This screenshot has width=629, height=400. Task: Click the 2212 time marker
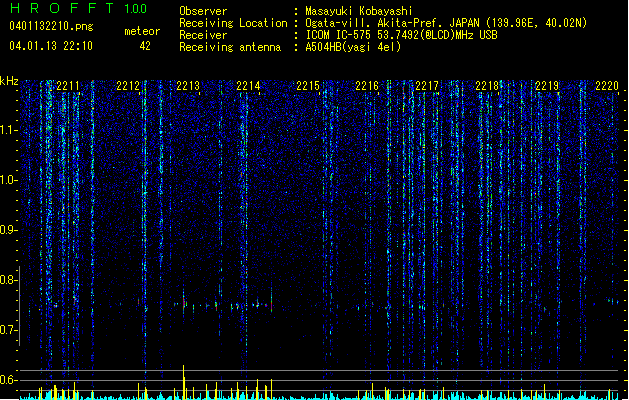128,86
